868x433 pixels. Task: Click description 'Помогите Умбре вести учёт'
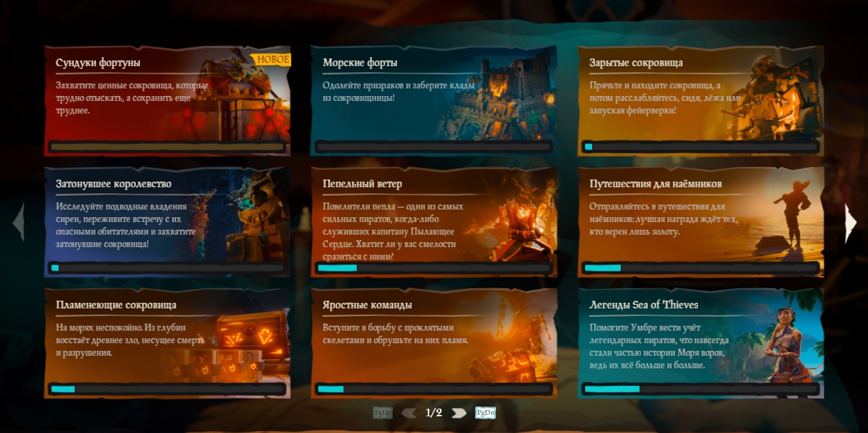click(660, 346)
